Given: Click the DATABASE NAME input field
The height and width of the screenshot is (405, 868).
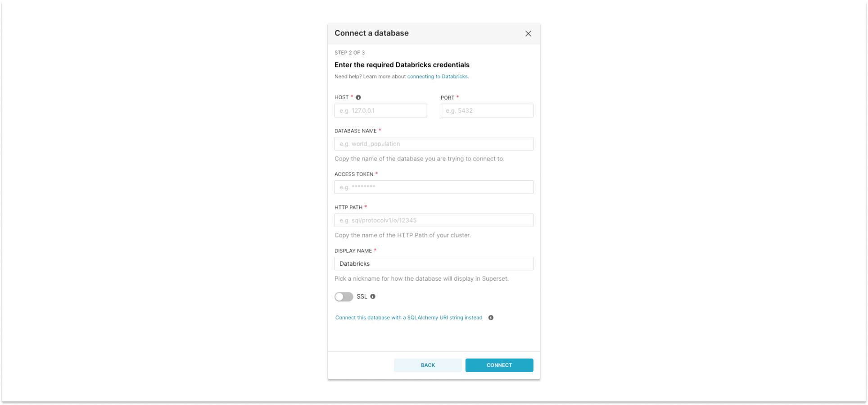Looking at the screenshot, I should point(433,144).
